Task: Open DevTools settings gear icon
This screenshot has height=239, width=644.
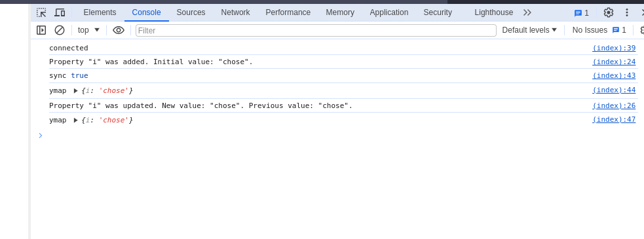Action: [608, 12]
